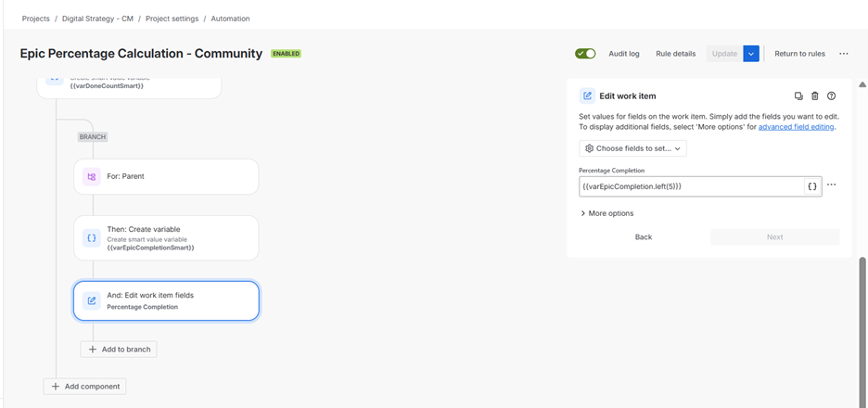868x408 pixels.
Task: Open Rule details
Action: pyautogui.click(x=675, y=54)
